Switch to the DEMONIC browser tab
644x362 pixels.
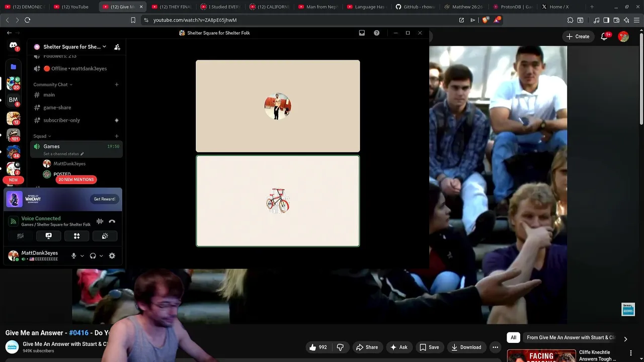(25, 7)
